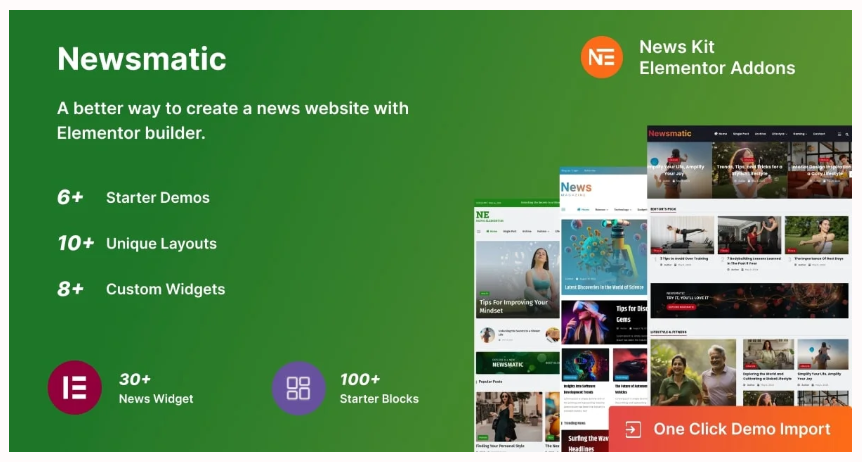Click the Pilates workout thumbnail under Editor's Pick
Viewport: 862px width, 462px height.
(x=682, y=235)
